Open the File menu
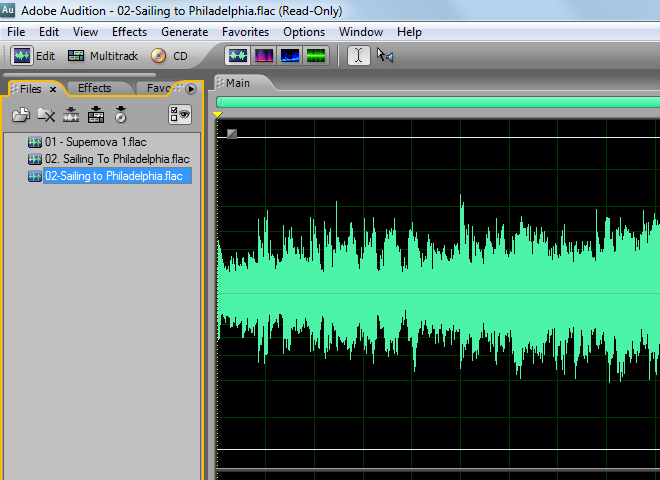The image size is (660, 480). click(16, 32)
